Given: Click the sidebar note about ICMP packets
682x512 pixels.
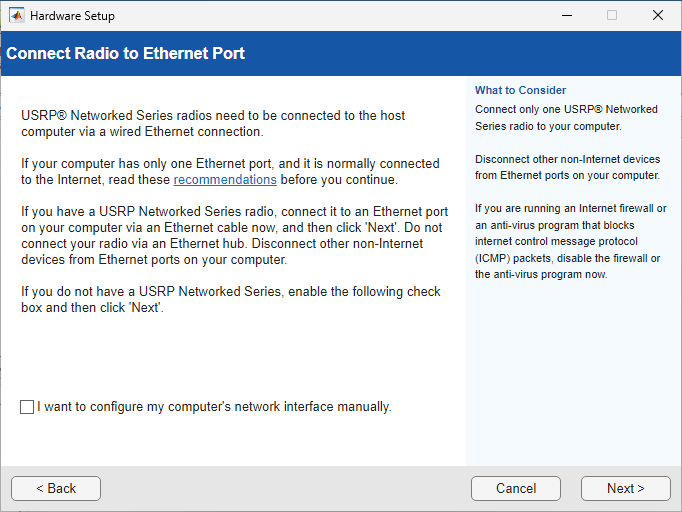Looking at the screenshot, I should pos(570,241).
